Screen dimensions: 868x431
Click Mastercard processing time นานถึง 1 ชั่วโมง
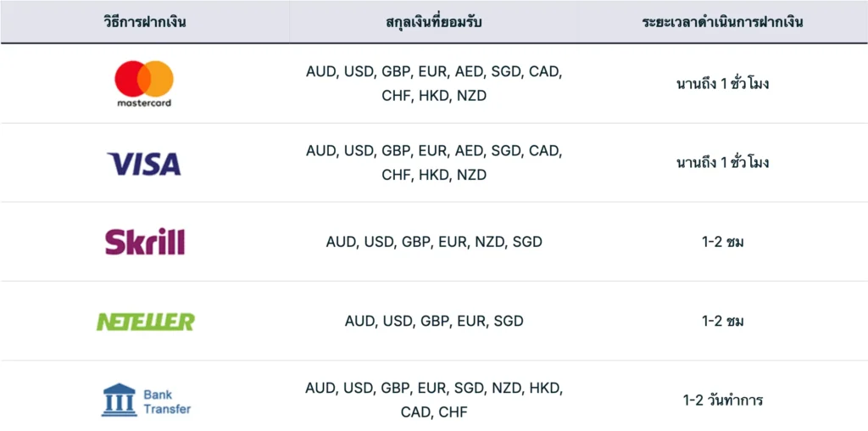[x=722, y=84]
